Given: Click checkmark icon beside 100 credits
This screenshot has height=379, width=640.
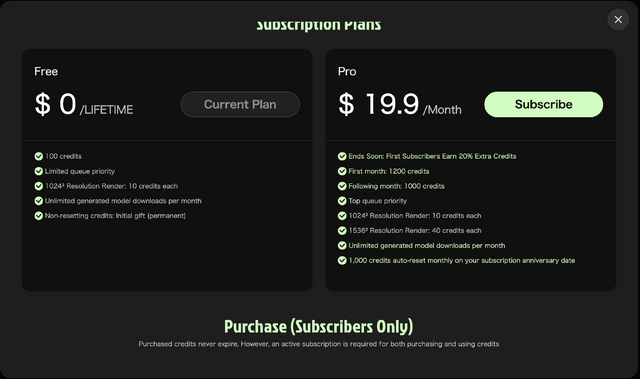Looking at the screenshot, I should pos(39,156).
